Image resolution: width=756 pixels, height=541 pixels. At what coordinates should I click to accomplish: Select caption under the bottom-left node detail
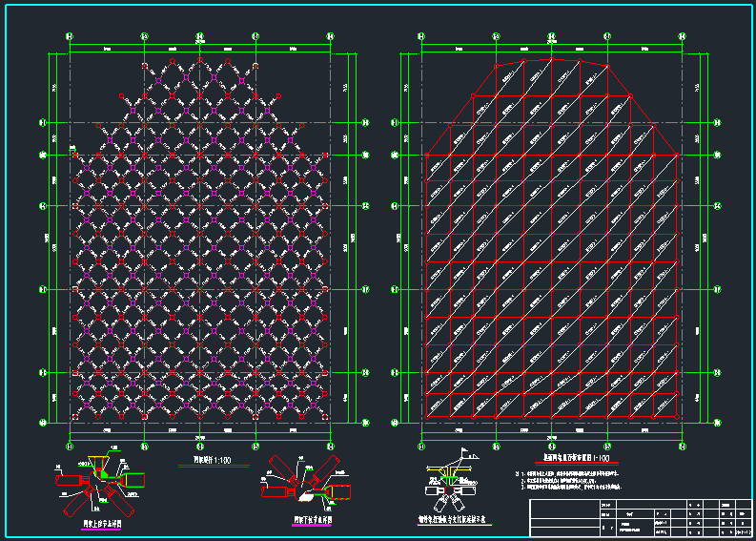tap(100, 523)
